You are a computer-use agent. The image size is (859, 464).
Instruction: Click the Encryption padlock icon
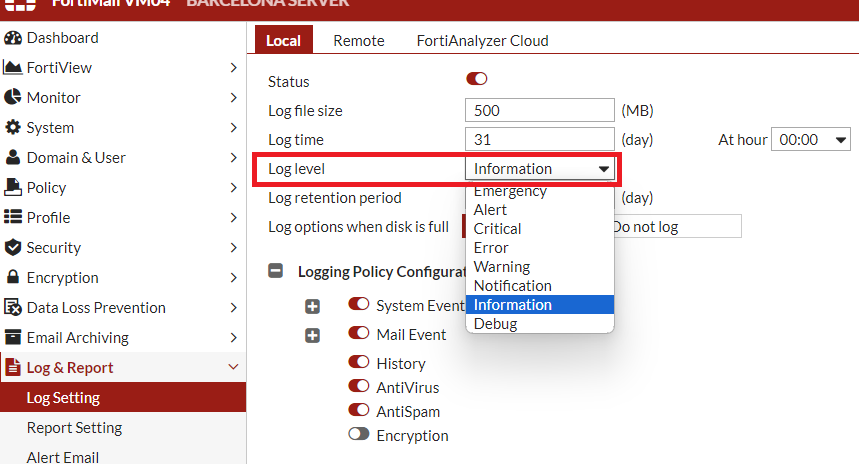13,278
